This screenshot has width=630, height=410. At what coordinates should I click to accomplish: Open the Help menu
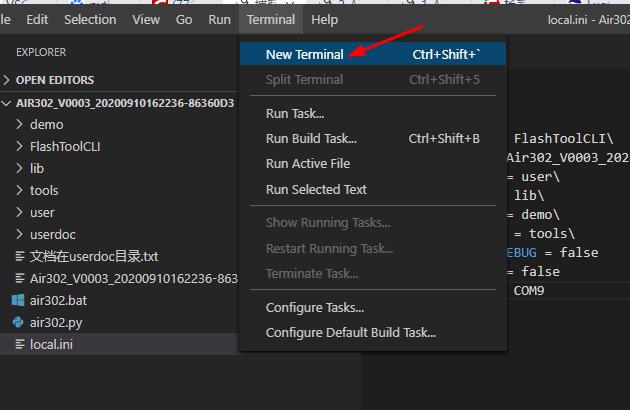pyautogui.click(x=324, y=19)
